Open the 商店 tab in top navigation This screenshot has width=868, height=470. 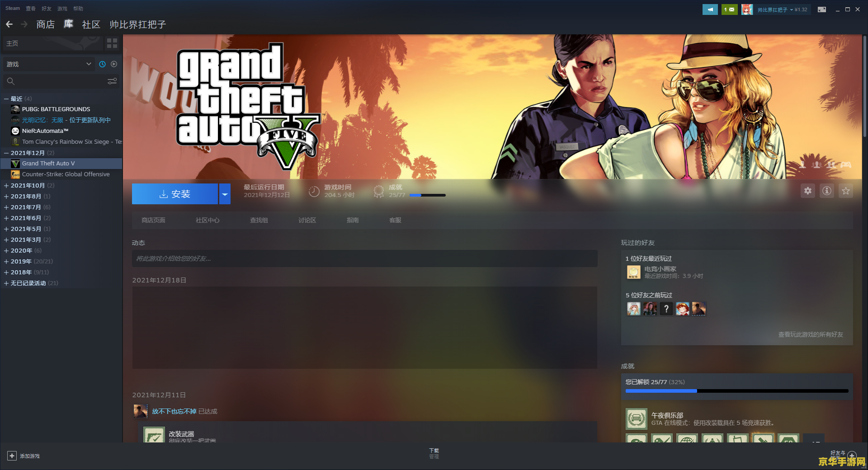pos(45,24)
